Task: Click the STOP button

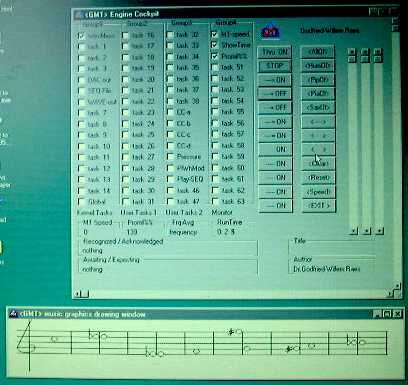Action: tap(275, 66)
